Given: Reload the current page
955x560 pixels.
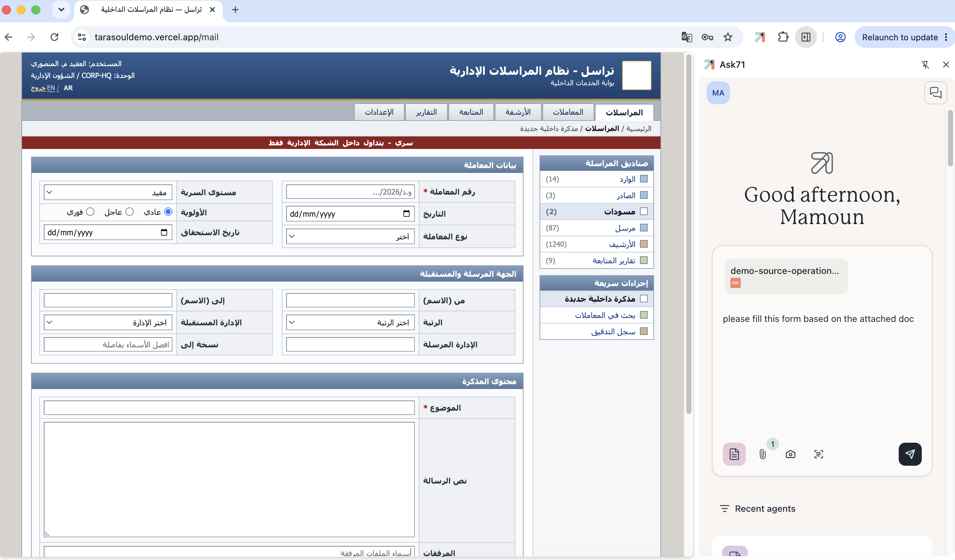Looking at the screenshot, I should tap(55, 37).
